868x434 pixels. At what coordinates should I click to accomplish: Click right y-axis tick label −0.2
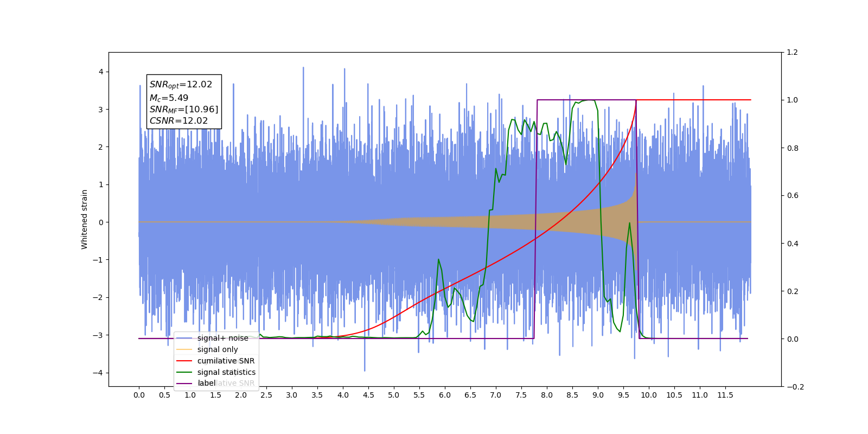pyautogui.click(x=795, y=387)
